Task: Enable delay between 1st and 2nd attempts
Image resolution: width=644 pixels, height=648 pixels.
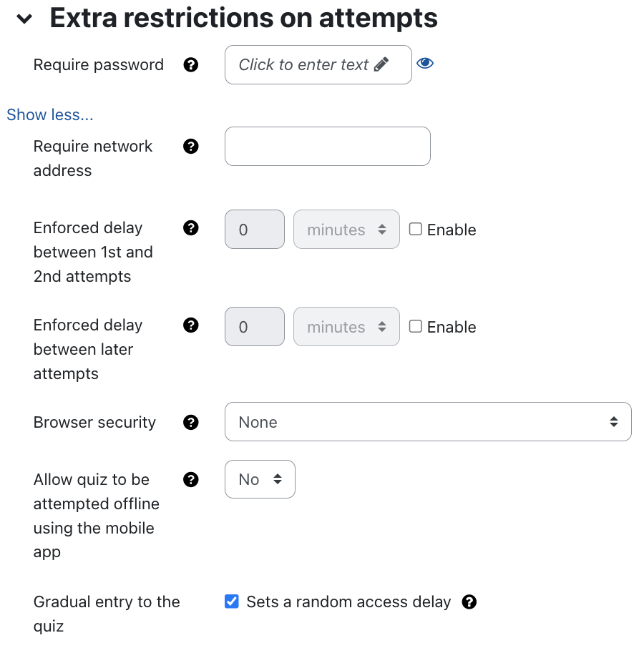Action: [415, 229]
